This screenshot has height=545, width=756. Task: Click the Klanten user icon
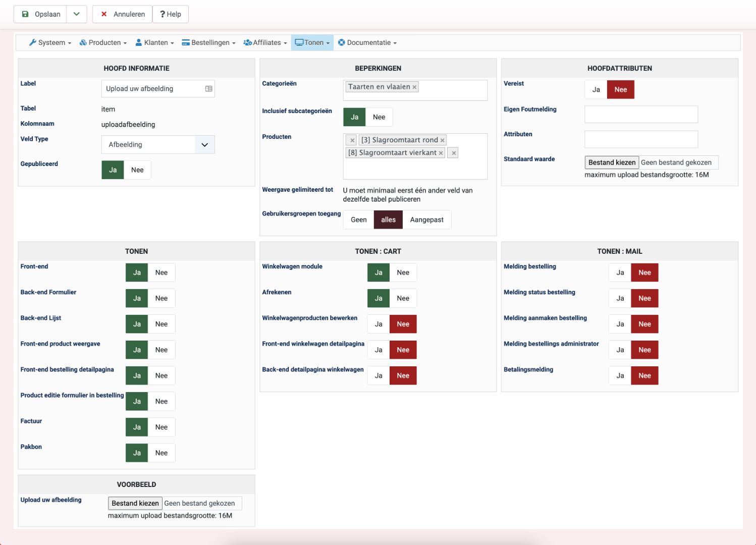coord(138,43)
